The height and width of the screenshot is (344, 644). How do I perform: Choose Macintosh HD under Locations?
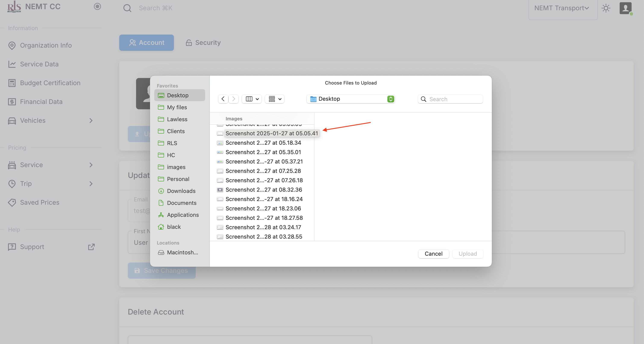coord(182,252)
